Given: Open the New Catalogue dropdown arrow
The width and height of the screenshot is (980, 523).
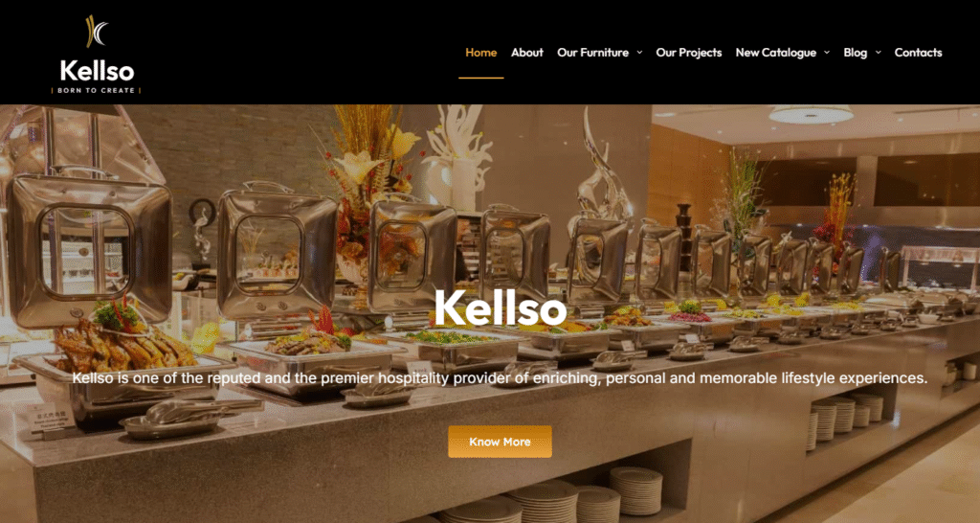Looking at the screenshot, I should point(827,53).
